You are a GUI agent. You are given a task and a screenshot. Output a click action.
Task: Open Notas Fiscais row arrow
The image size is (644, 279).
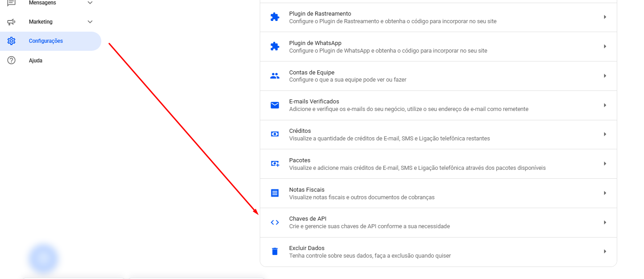pyautogui.click(x=605, y=193)
